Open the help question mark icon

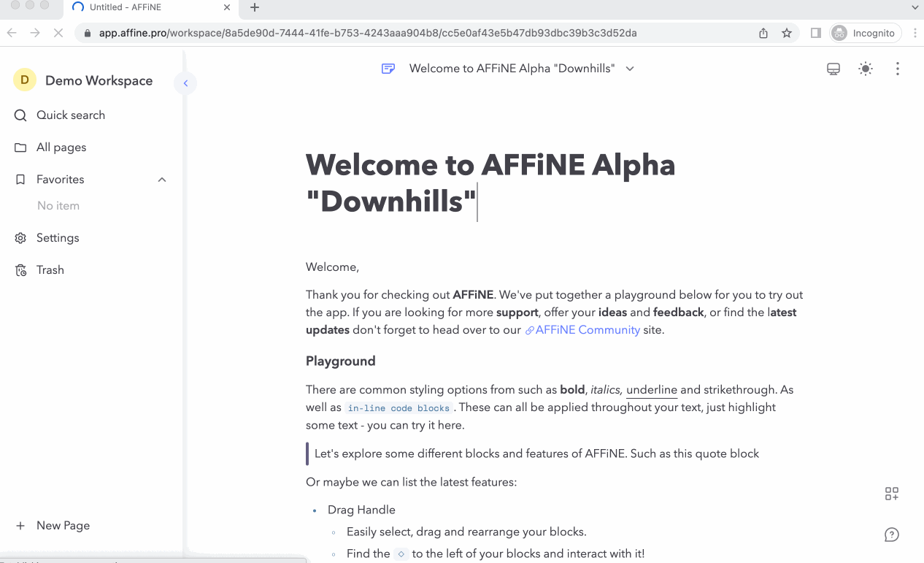pos(892,535)
